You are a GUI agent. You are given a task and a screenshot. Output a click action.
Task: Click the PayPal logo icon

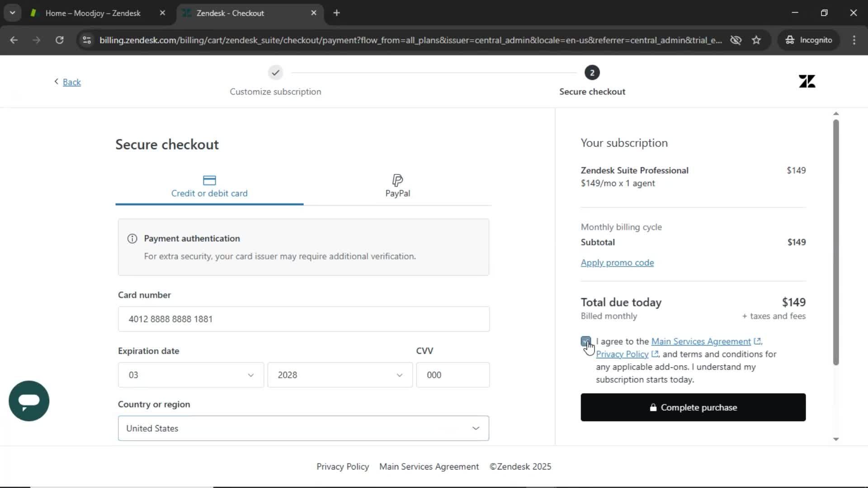[x=397, y=180]
